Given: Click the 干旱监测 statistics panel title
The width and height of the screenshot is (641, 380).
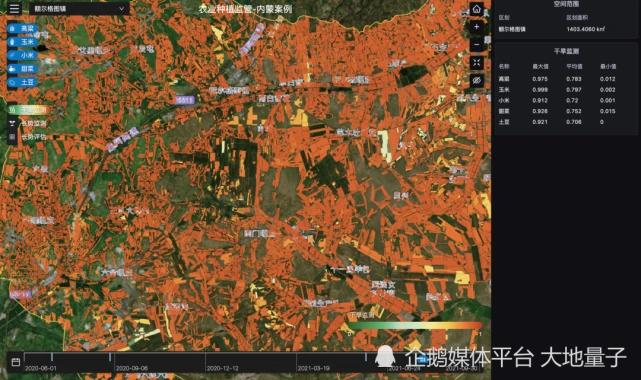Looking at the screenshot, I should coord(566,51).
